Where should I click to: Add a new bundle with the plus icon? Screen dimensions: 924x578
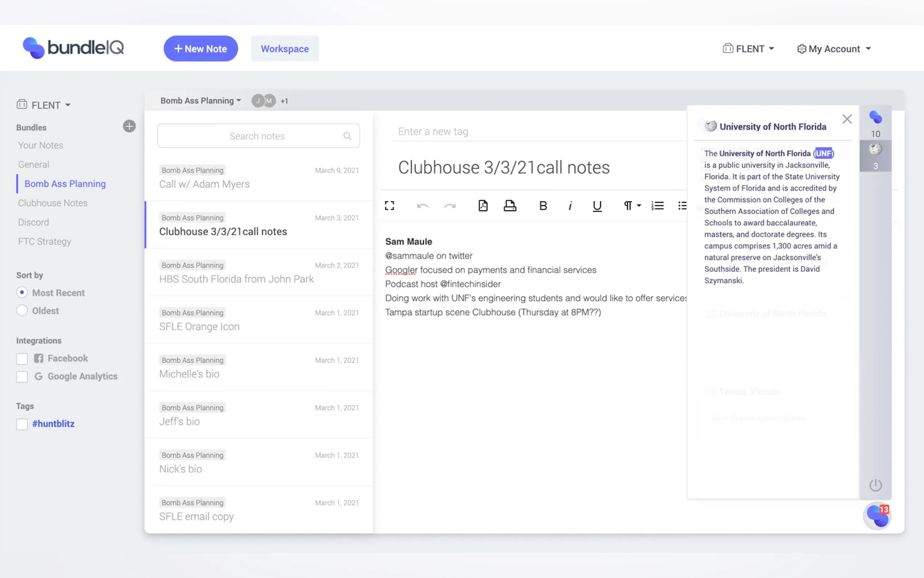[x=129, y=126]
